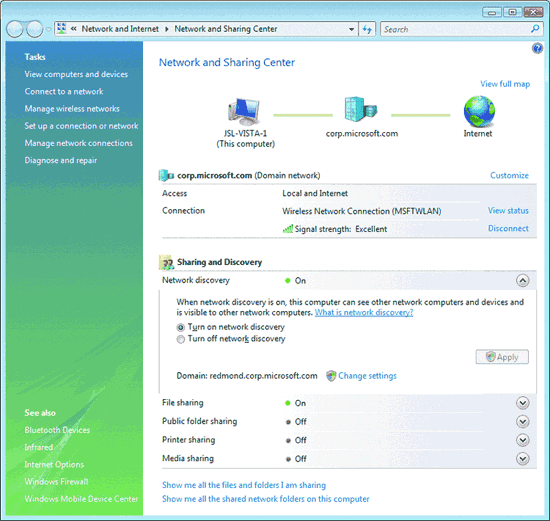The image size is (550, 521).
Task: Minimize the window
Action: tap(492, 13)
